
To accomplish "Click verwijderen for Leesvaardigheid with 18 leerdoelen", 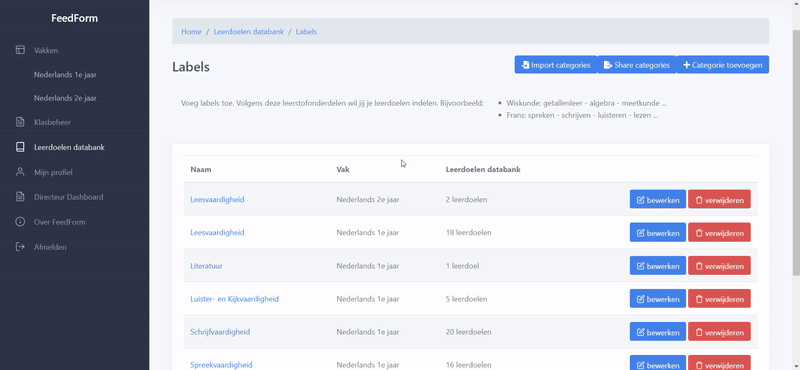I will point(719,233).
